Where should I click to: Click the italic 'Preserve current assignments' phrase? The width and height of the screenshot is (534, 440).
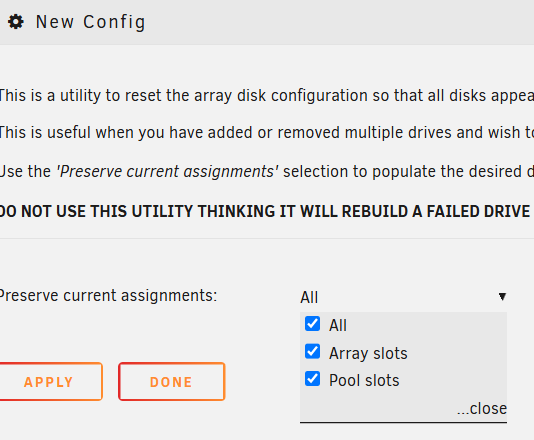click(x=167, y=171)
